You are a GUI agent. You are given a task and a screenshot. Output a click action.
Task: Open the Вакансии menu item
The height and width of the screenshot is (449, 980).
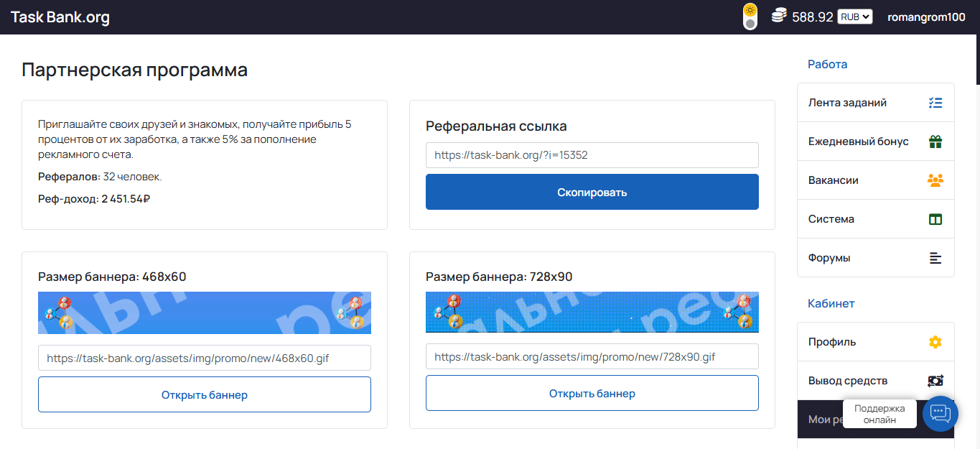[x=834, y=180]
